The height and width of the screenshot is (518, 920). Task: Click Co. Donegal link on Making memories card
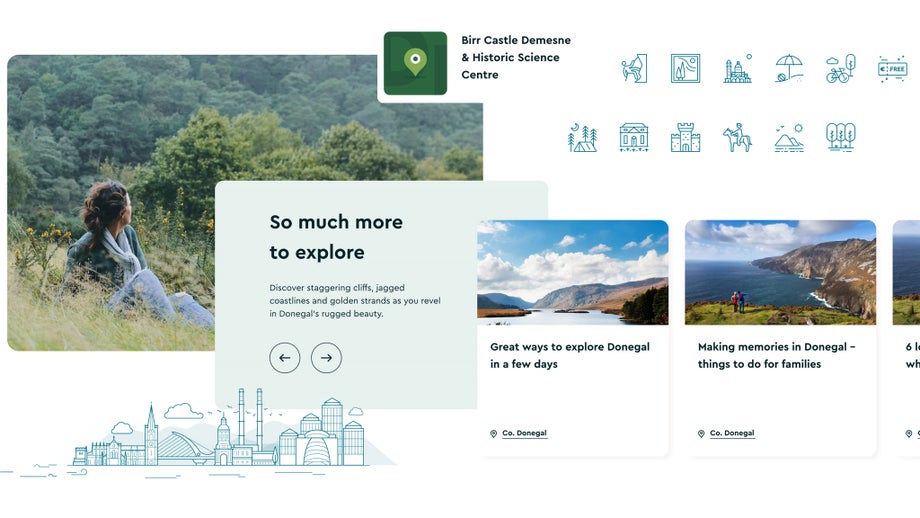point(732,433)
